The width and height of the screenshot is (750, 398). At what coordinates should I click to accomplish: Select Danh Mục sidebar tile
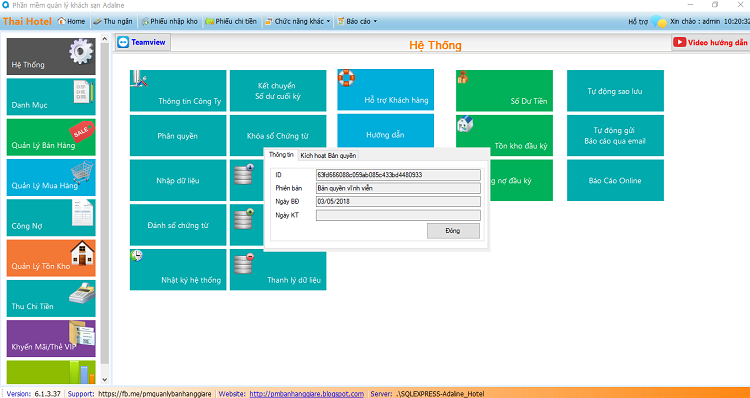click(x=51, y=97)
